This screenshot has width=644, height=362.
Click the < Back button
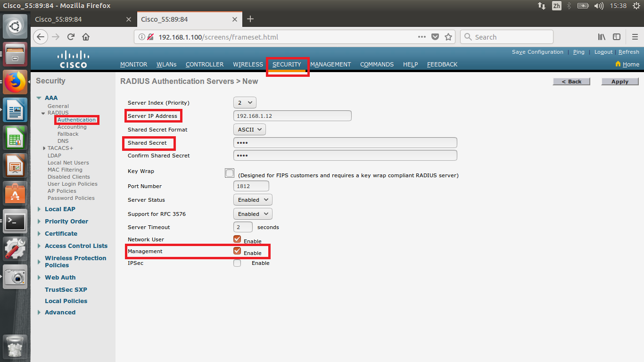[571, 82]
